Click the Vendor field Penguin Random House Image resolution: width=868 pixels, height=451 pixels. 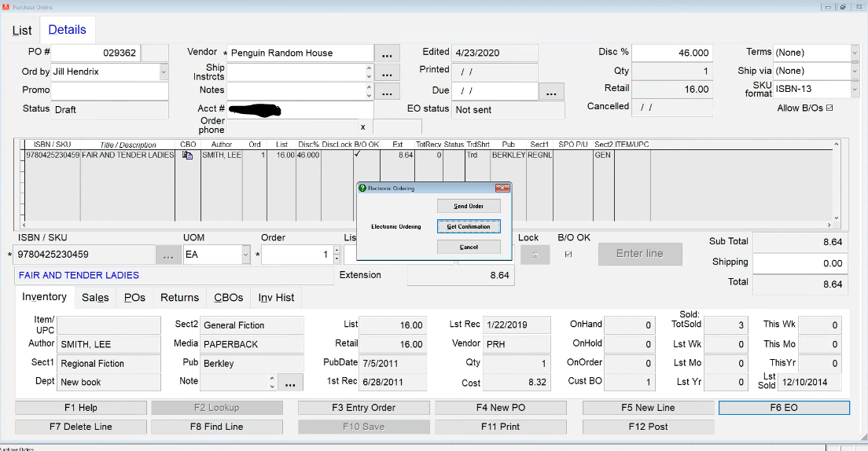[300, 53]
